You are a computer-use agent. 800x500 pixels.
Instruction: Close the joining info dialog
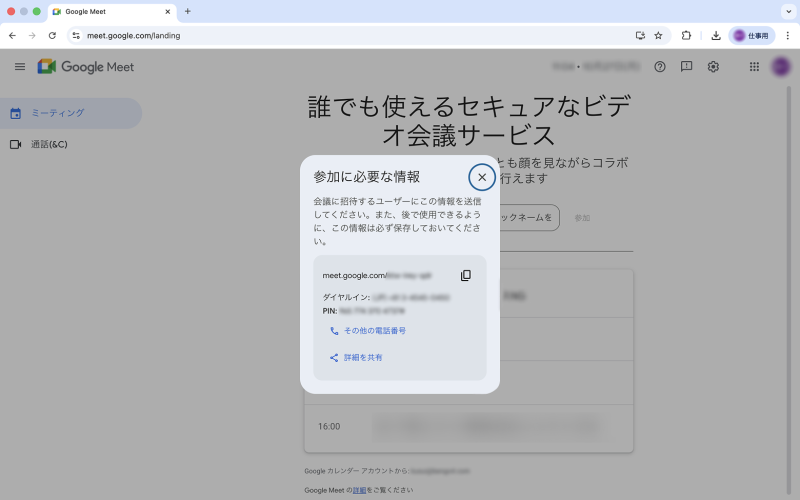coord(481,177)
